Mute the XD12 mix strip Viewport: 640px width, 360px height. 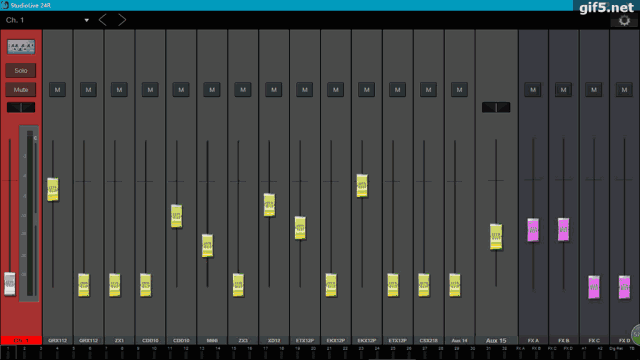[274, 90]
